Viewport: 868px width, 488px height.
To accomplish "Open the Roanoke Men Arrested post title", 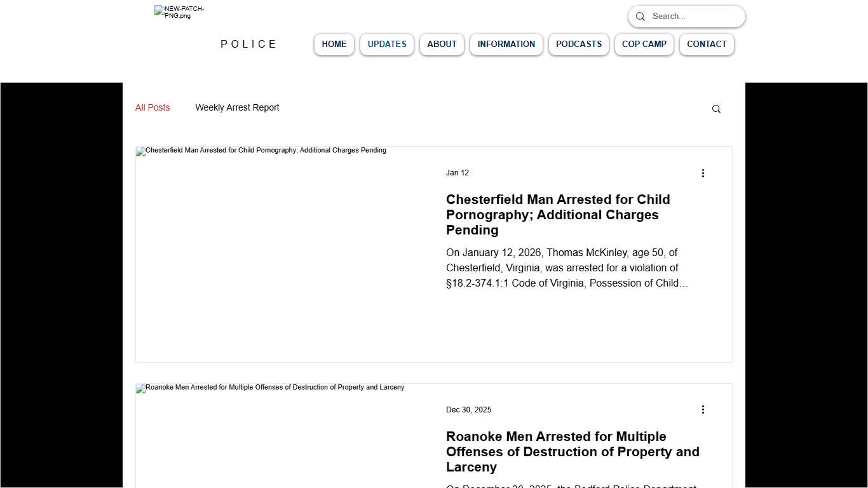I will (573, 452).
